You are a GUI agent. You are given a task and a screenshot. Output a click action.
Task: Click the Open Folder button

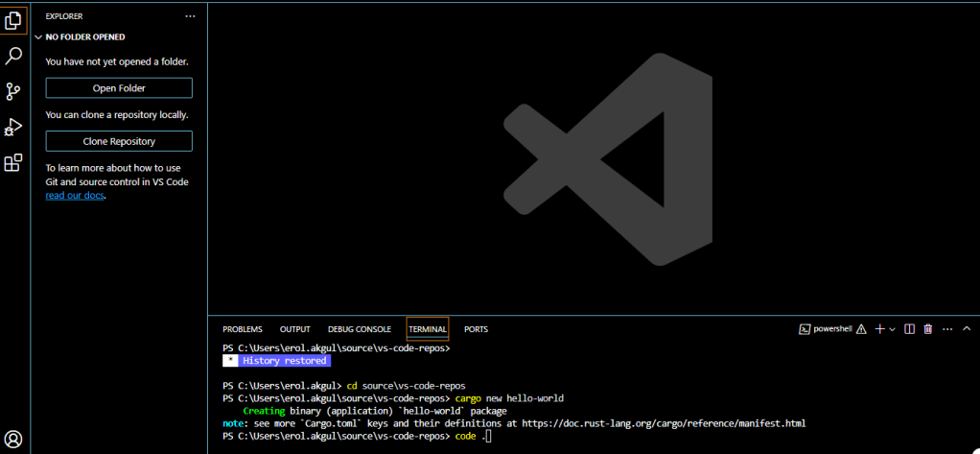[x=119, y=88]
